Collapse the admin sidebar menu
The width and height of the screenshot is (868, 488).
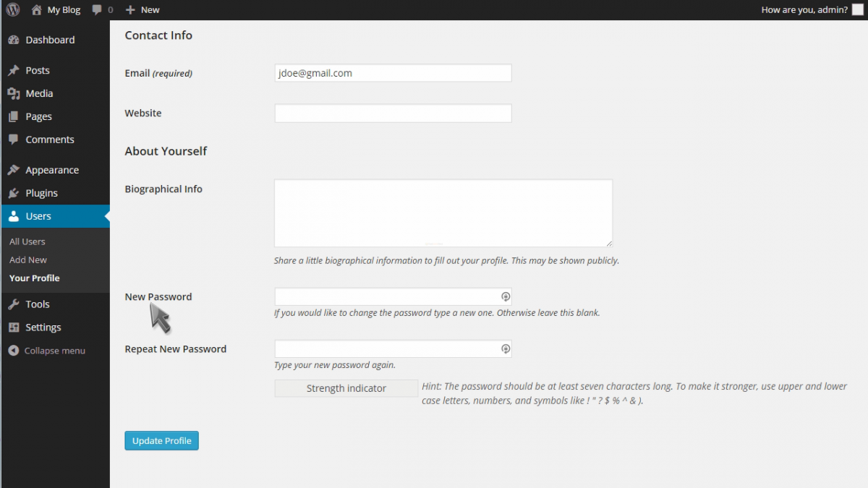[x=46, y=351]
